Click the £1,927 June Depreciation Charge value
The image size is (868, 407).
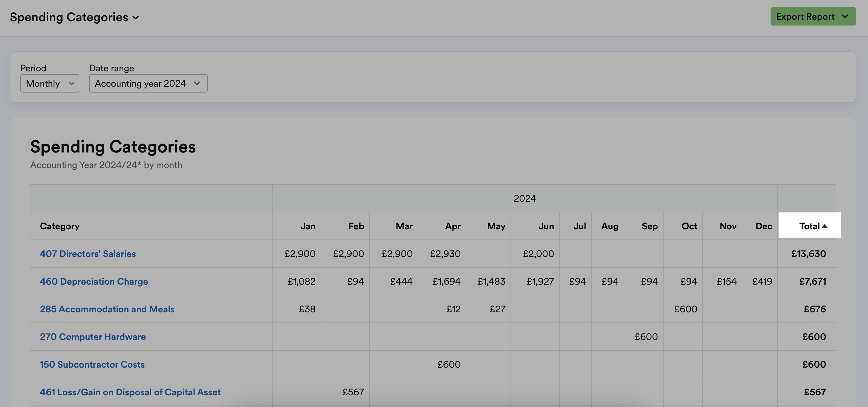pyautogui.click(x=540, y=281)
